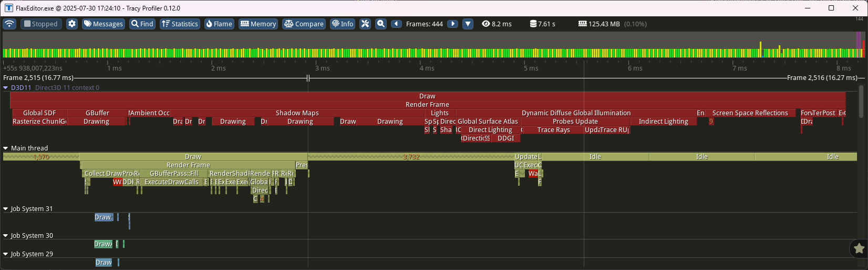Collapse the Main thread section
This screenshot has height=270, width=868.
(6, 148)
